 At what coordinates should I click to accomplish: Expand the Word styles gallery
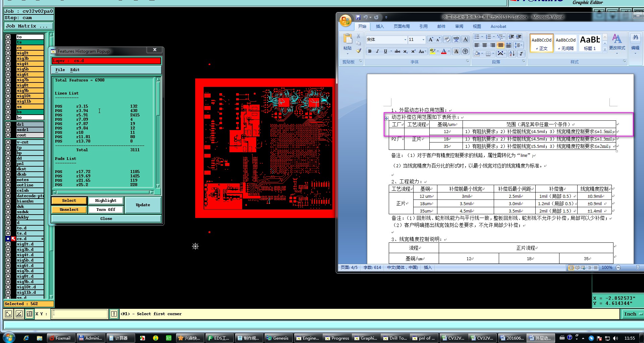(x=605, y=49)
